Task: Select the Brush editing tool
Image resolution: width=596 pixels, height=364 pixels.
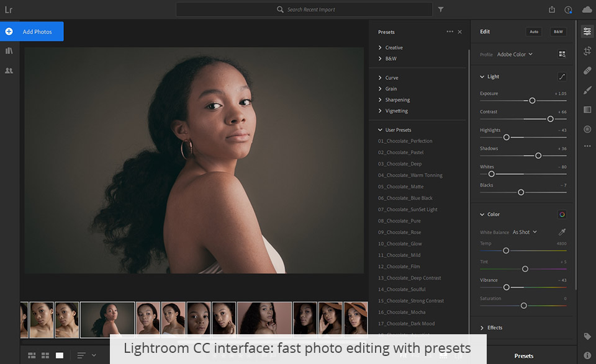Action: coord(587,91)
